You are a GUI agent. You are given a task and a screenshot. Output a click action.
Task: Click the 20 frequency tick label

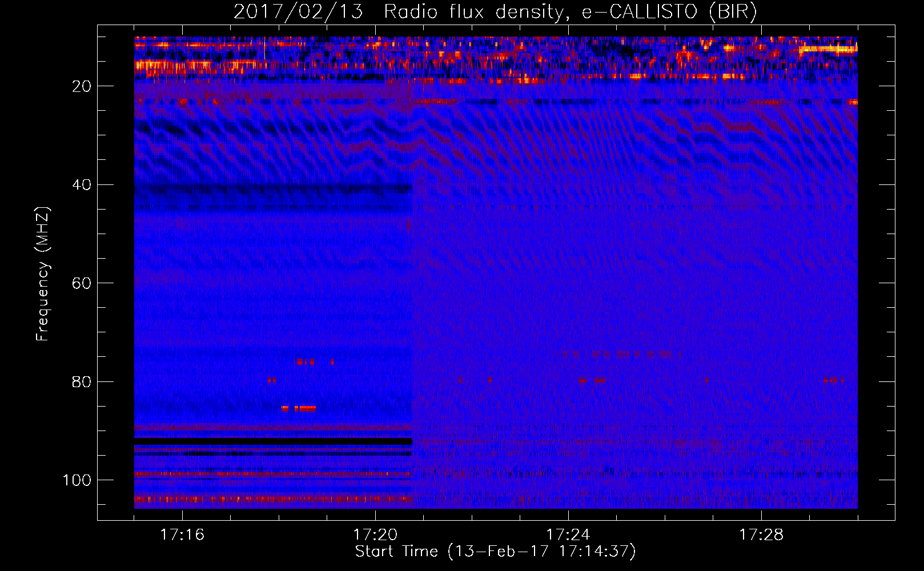[x=82, y=86]
